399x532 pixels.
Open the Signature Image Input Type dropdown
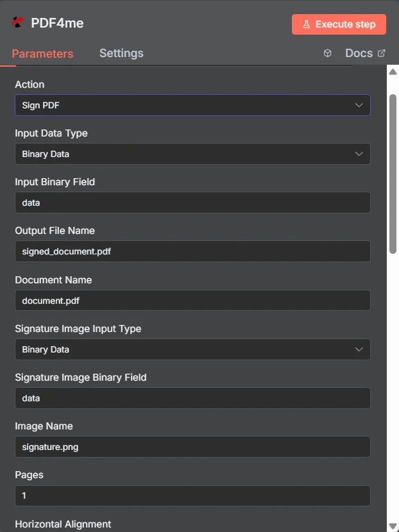point(192,349)
